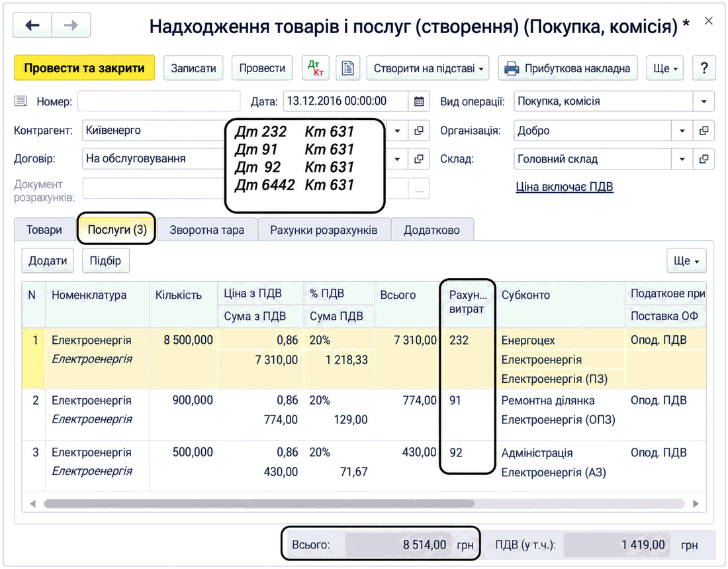Open the top toolbar Ще menu
The width and height of the screenshot is (728, 569).
(665, 68)
